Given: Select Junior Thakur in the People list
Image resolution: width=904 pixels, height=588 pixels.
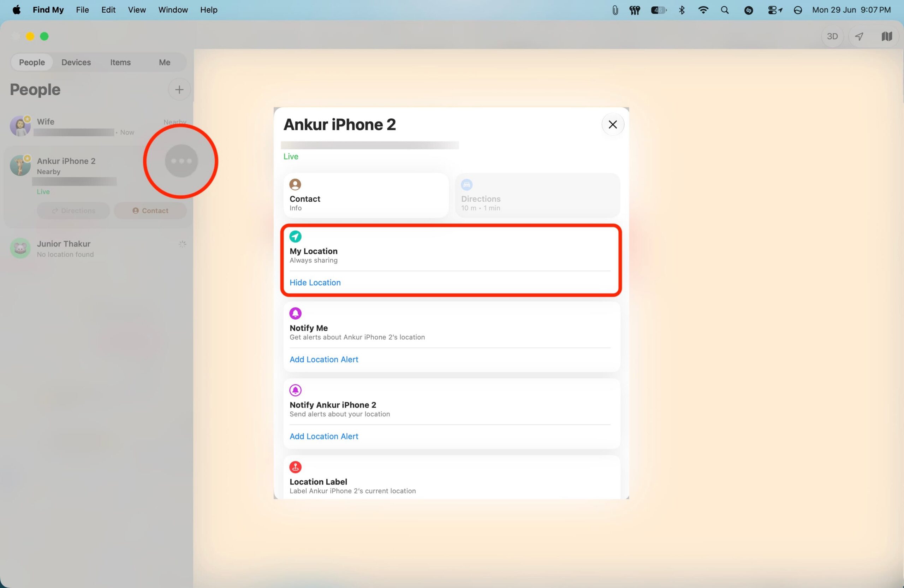Looking at the screenshot, I should [x=99, y=248].
